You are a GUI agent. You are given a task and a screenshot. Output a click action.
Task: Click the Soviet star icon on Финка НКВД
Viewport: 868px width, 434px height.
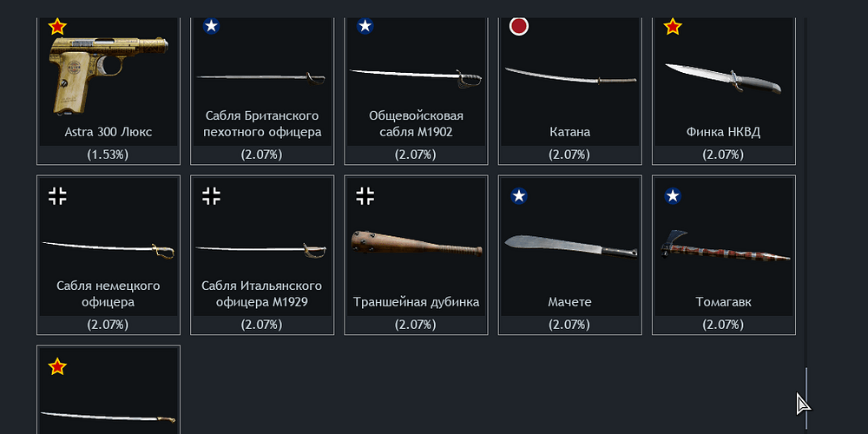pos(673,26)
